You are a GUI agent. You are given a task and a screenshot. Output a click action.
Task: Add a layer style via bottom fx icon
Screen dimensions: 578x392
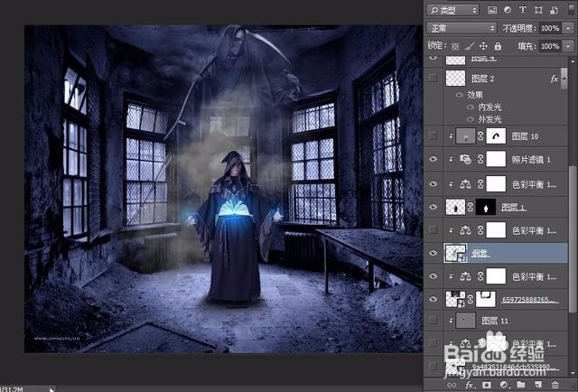click(469, 386)
